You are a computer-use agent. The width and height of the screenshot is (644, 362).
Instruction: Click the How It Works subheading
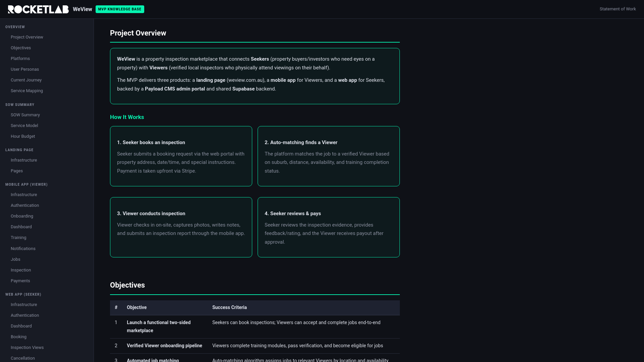pos(127,117)
